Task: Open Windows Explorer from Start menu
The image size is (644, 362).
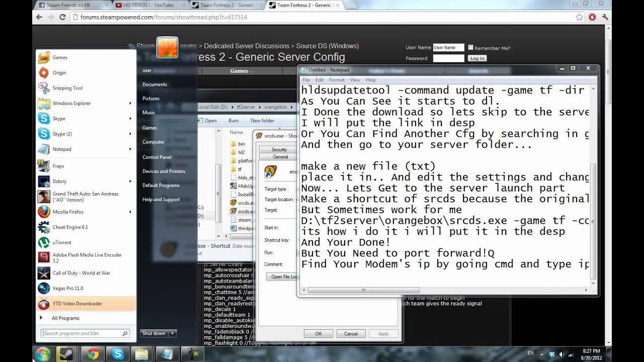Action: (86, 103)
